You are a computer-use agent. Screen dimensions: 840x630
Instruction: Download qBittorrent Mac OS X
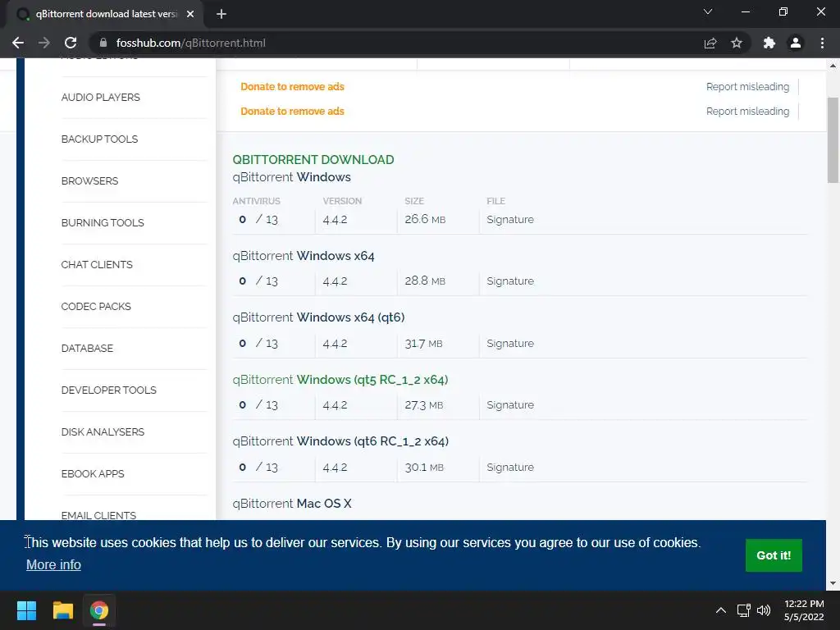[292, 504]
